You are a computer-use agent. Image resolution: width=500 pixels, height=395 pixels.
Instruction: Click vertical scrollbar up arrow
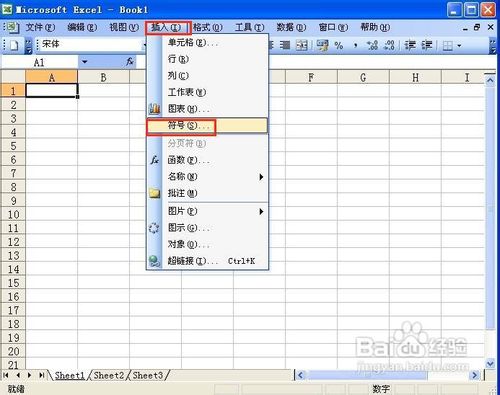point(490,80)
